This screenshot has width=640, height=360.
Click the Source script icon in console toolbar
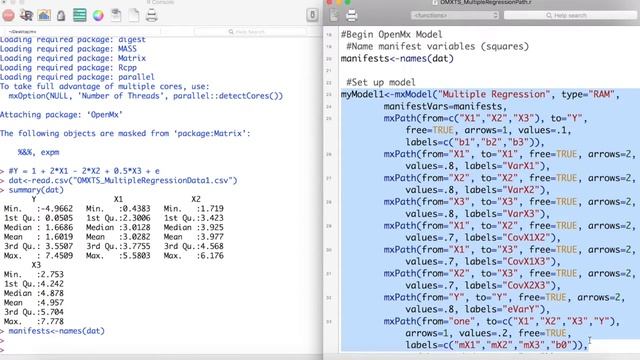pyautogui.click(x=26, y=16)
